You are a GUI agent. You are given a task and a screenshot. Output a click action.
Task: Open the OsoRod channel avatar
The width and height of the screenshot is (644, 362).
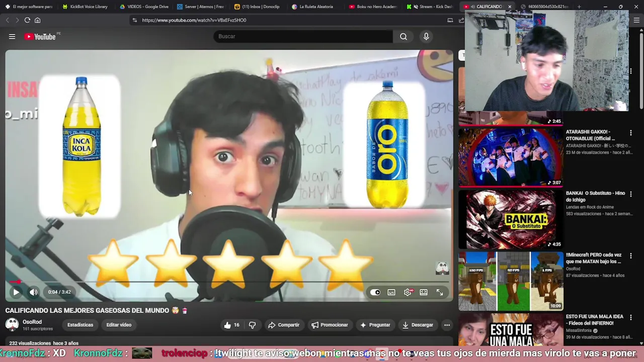tap(12, 325)
